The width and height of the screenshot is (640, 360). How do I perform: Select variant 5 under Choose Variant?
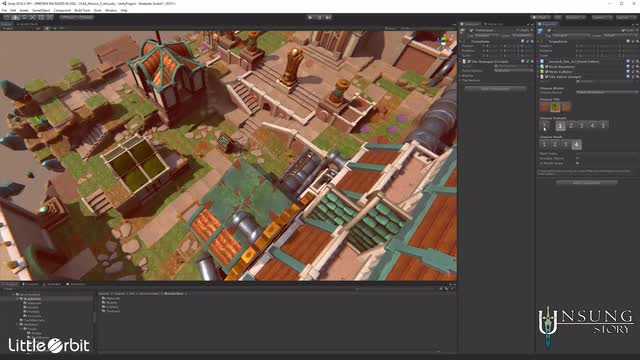[x=603, y=126]
